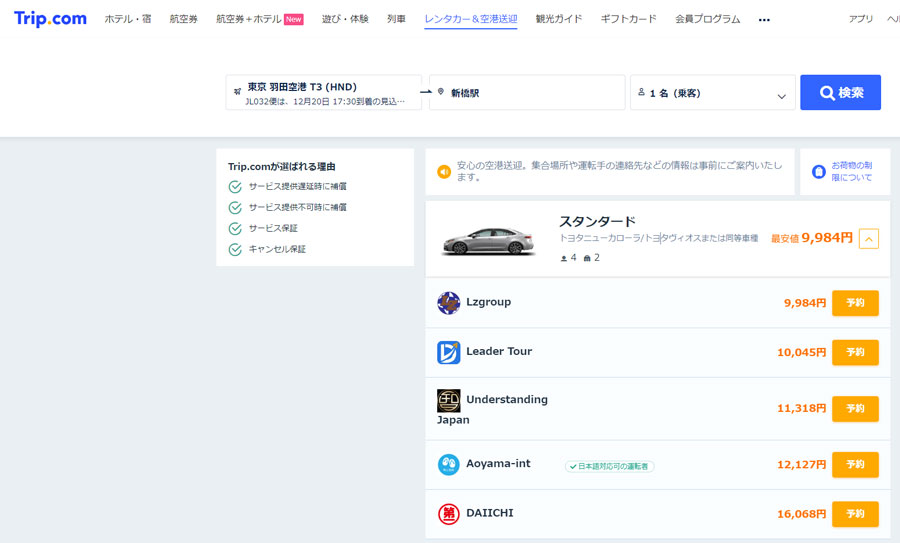Click the Lzgroup 9,984円 price
The height and width of the screenshot is (543, 900).
click(x=805, y=303)
